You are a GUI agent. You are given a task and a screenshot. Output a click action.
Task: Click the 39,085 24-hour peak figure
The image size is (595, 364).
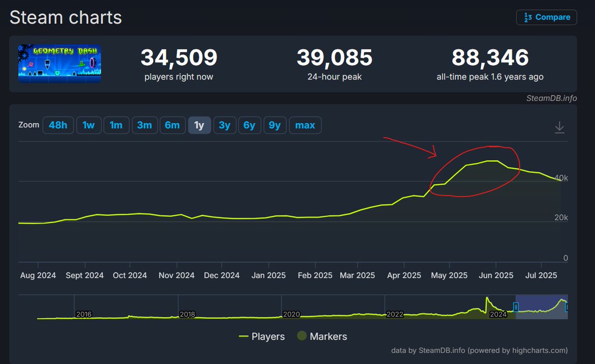(335, 58)
